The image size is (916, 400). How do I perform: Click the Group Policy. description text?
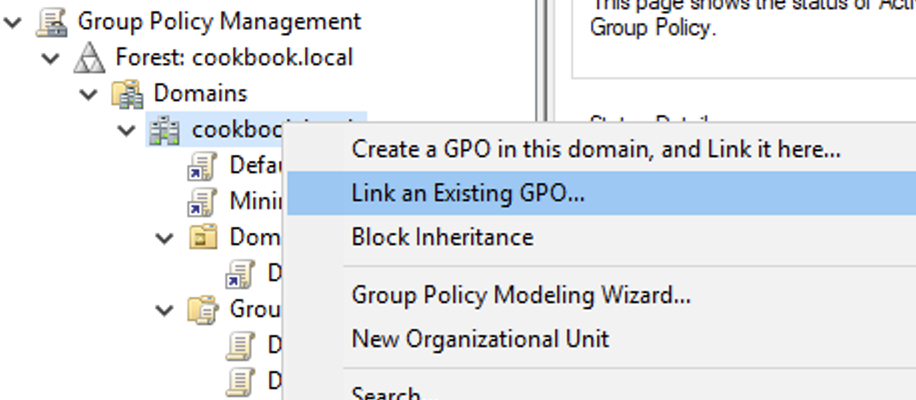(653, 28)
